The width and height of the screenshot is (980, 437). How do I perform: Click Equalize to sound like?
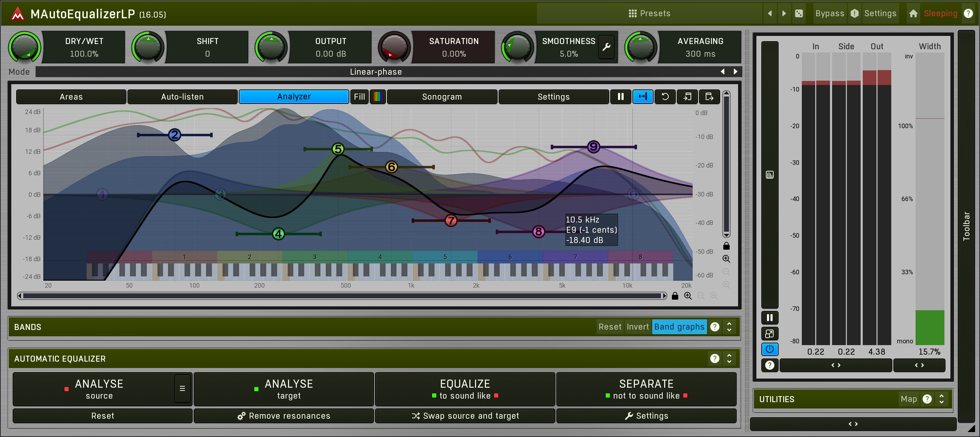[465, 389]
